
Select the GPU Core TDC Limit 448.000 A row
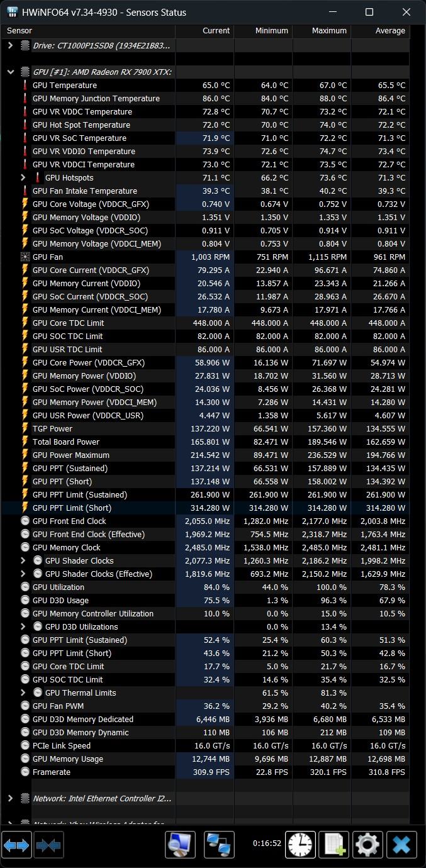tap(206, 323)
